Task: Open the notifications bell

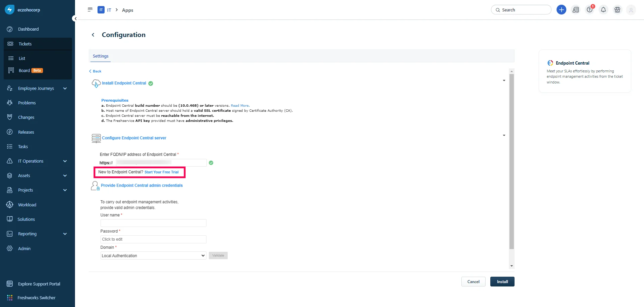Action: tap(603, 10)
